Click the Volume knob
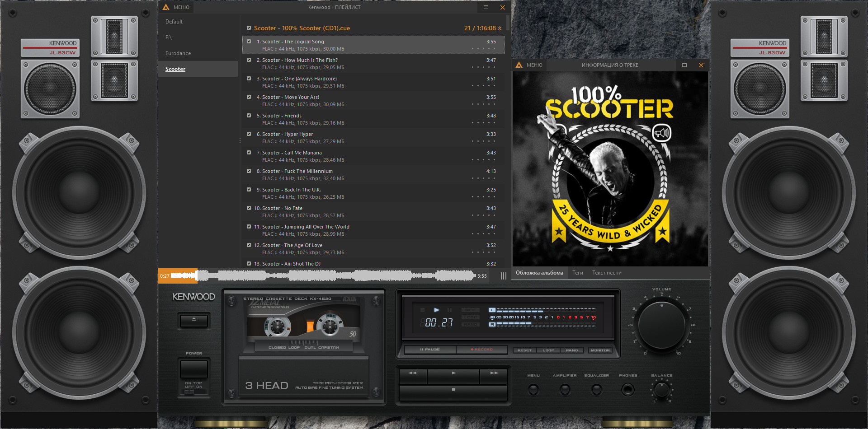Image resolution: width=868 pixels, height=429 pixels. [x=662, y=325]
